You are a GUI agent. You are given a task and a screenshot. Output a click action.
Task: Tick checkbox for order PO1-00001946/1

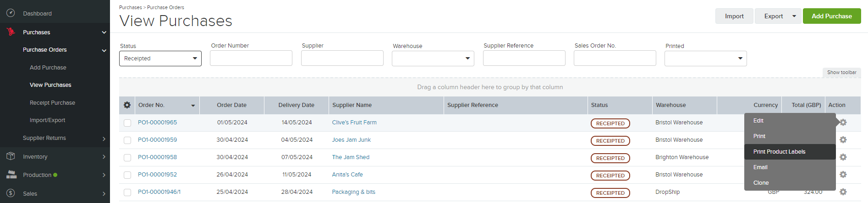(127, 192)
